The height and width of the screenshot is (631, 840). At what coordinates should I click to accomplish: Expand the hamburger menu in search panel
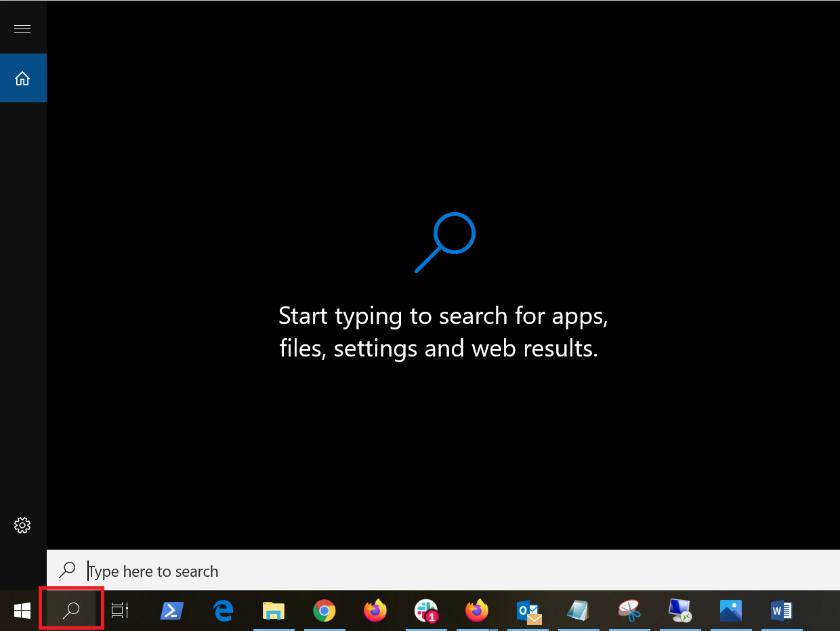(22, 28)
